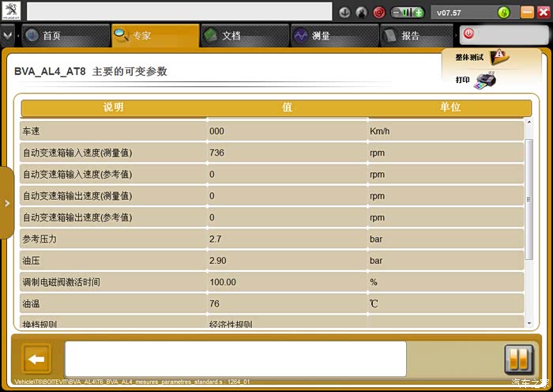This screenshot has height=392, width=553.
Task: Click the red target icon in top bar
Action: (378, 13)
